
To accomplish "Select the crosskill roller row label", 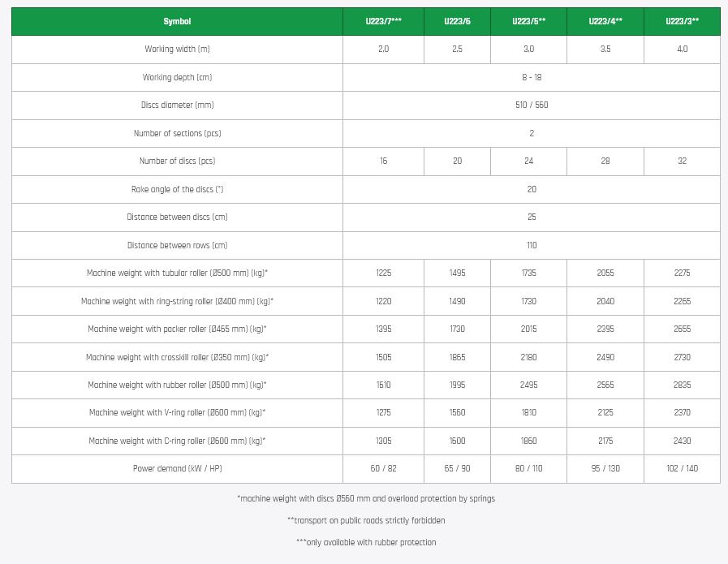I will click(177, 357).
